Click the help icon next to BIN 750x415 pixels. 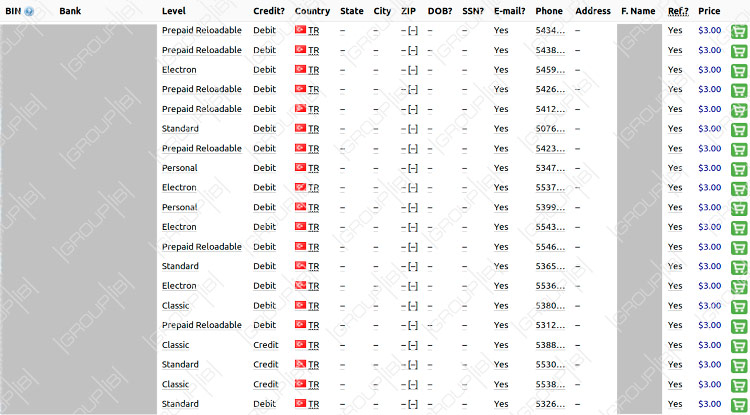click(29, 12)
